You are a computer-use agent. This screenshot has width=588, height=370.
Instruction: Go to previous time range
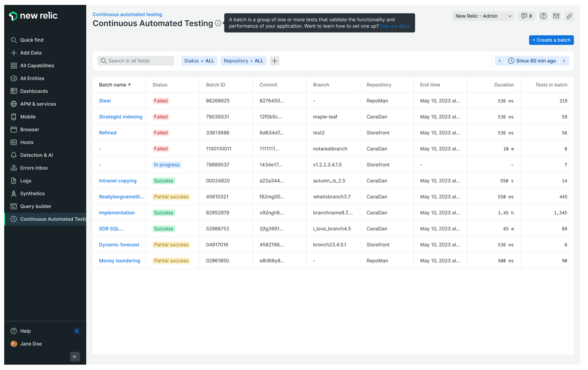click(x=500, y=61)
